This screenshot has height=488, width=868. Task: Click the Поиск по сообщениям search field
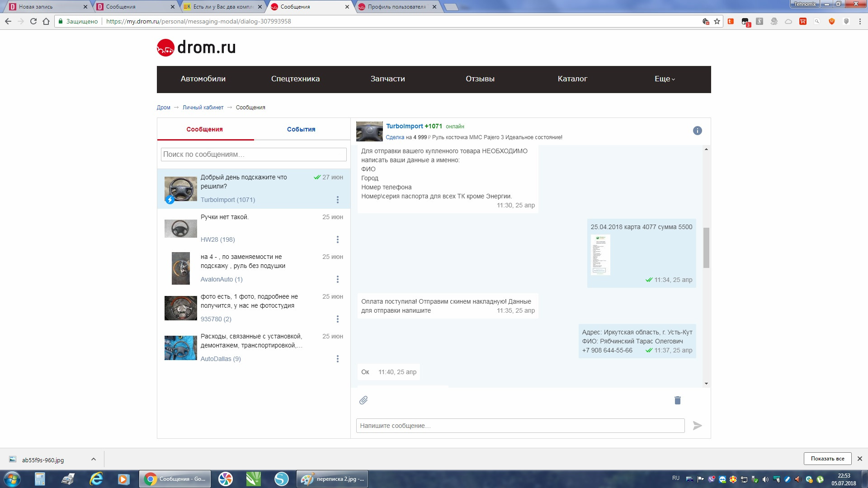click(x=254, y=155)
